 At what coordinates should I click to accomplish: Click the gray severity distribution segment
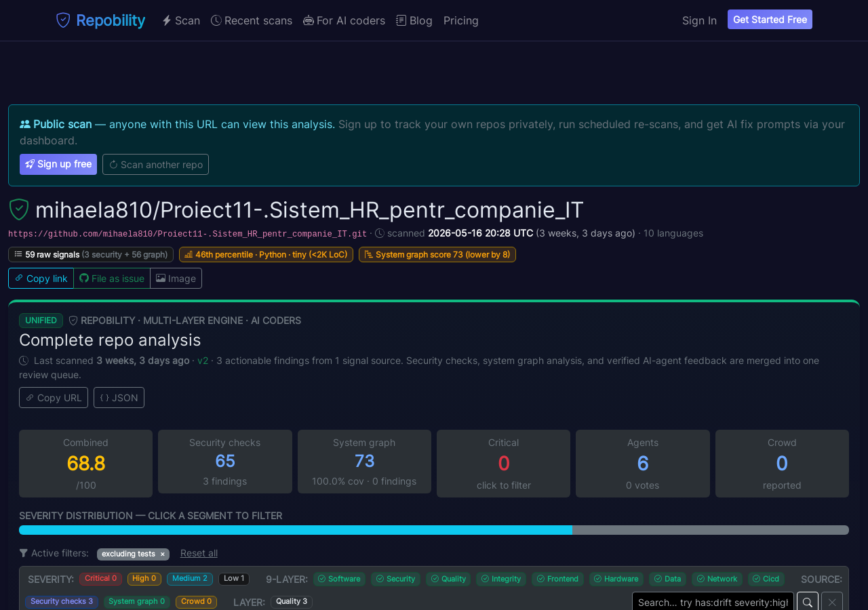[711, 530]
